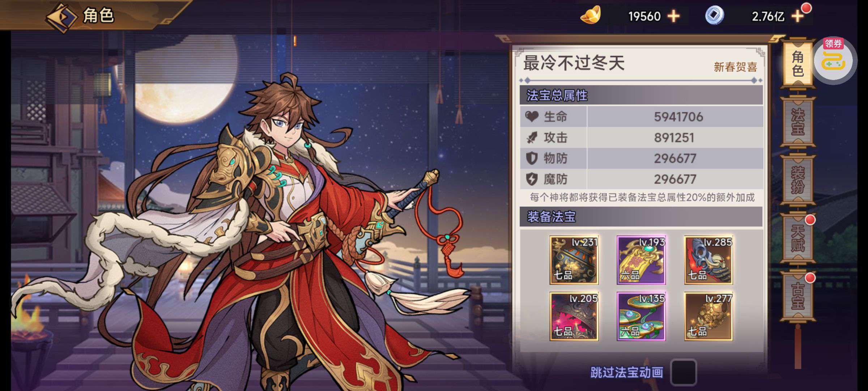Select the lv.135 六品 lotus treasure
Image resolution: width=868 pixels, height=391 pixels.
(x=641, y=316)
